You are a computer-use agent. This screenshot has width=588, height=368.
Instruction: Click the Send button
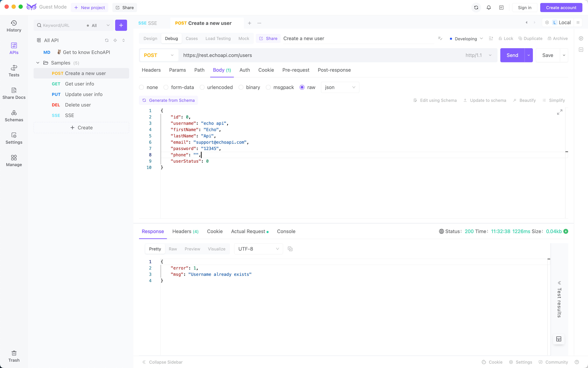(x=512, y=55)
